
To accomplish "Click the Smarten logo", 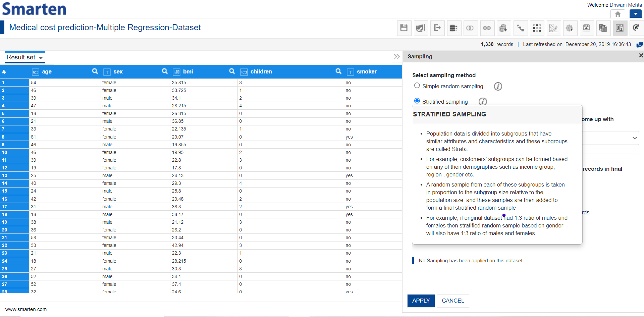I will [34, 9].
